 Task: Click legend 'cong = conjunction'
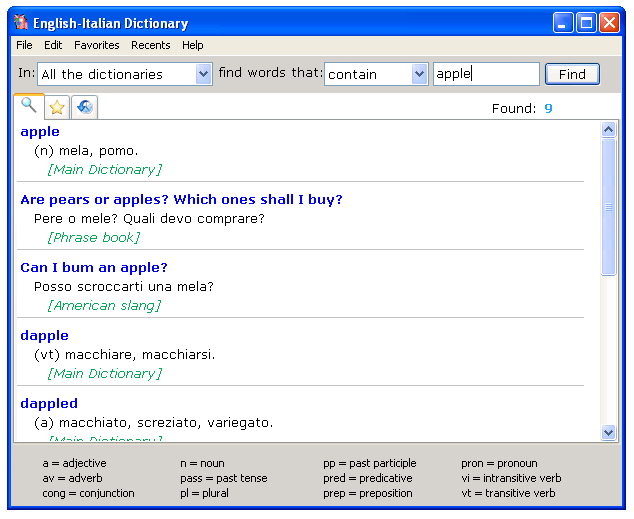tap(89, 493)
